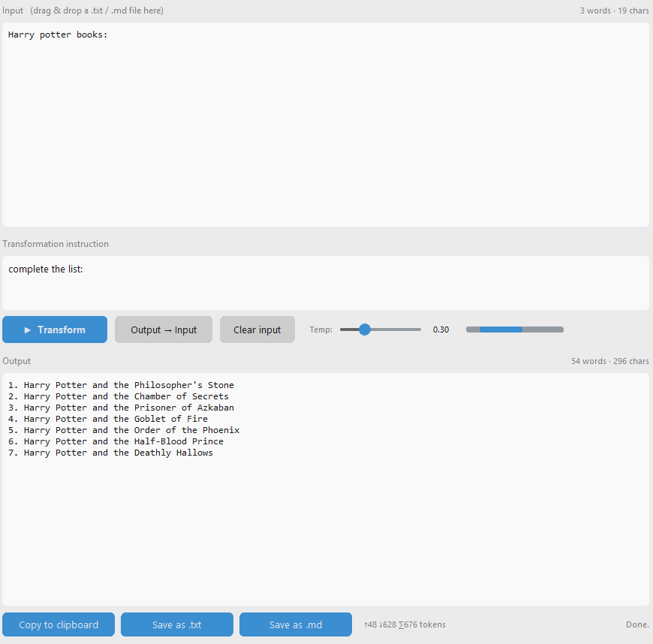Move output to input with Output → Input

(x=164, y=330)
